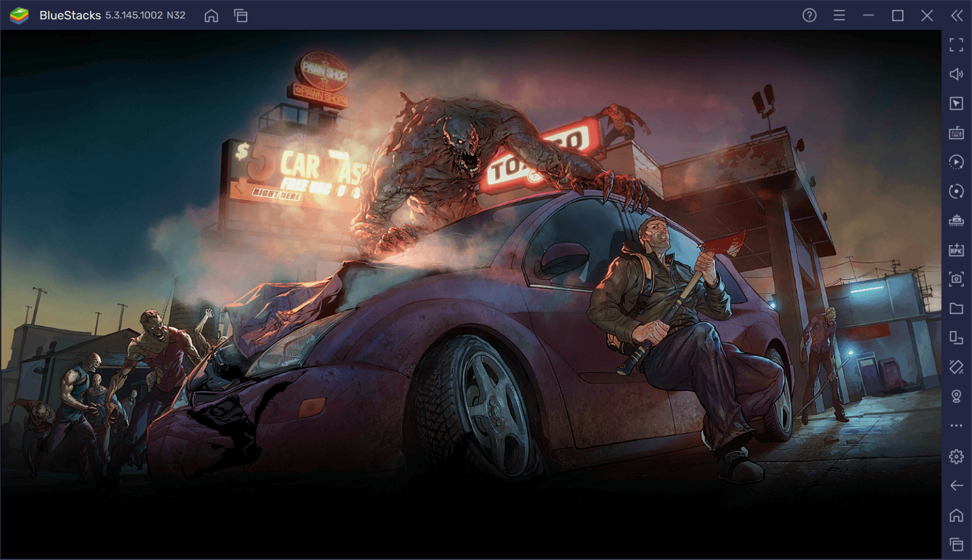Viewport: 972px width, 560px height.
Task: Adjust volume via sidebar speaker icon
Action: point(956,74)
